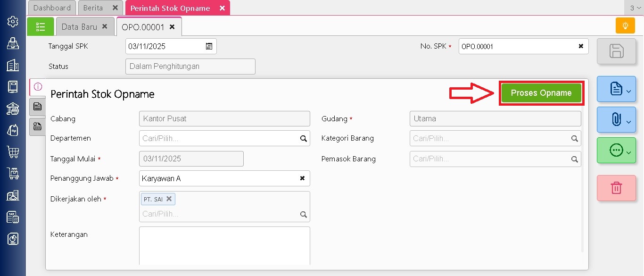Click the bank building sidebar icon
Screen dimensions: 644x276
tap(13, 109)
